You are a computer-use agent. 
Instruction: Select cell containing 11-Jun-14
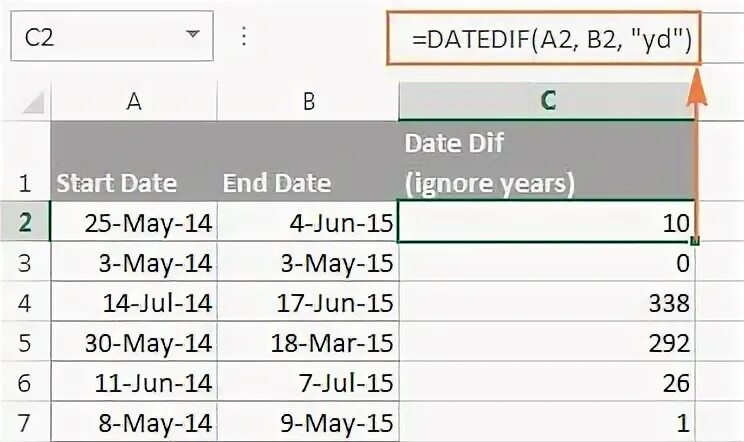[x=134, y=382]
